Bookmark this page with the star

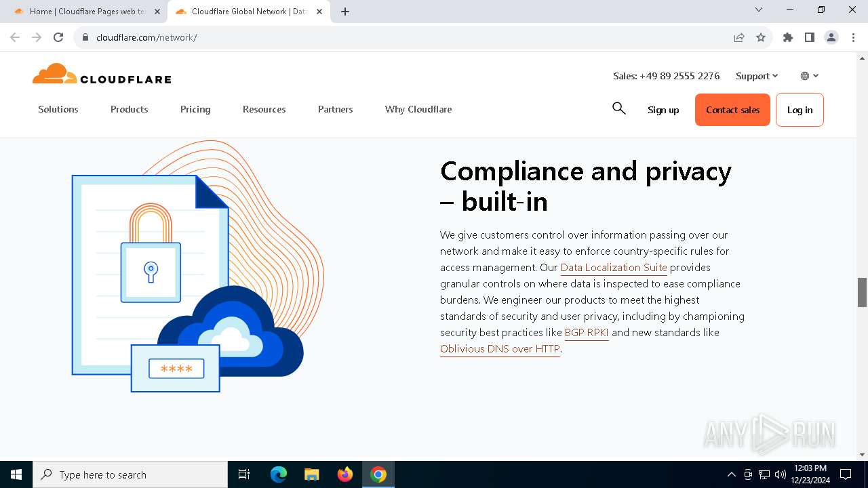(761, 37)
